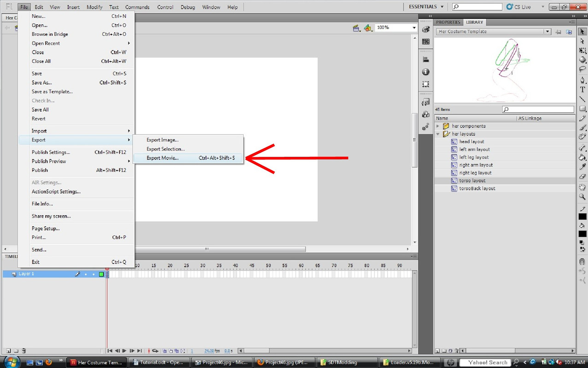Toggle Layer 1 outline color square
This screenshot has height=368, width=588.
(101, 274)
